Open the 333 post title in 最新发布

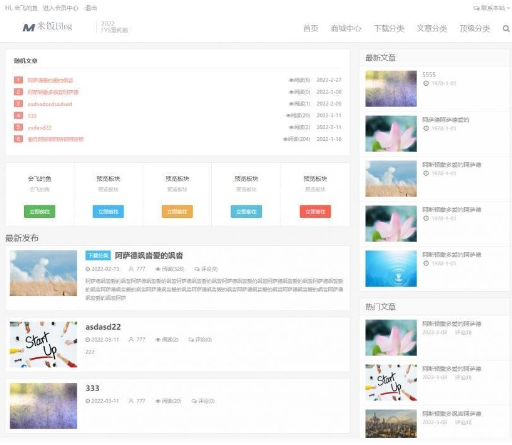(x=92, y=388)
